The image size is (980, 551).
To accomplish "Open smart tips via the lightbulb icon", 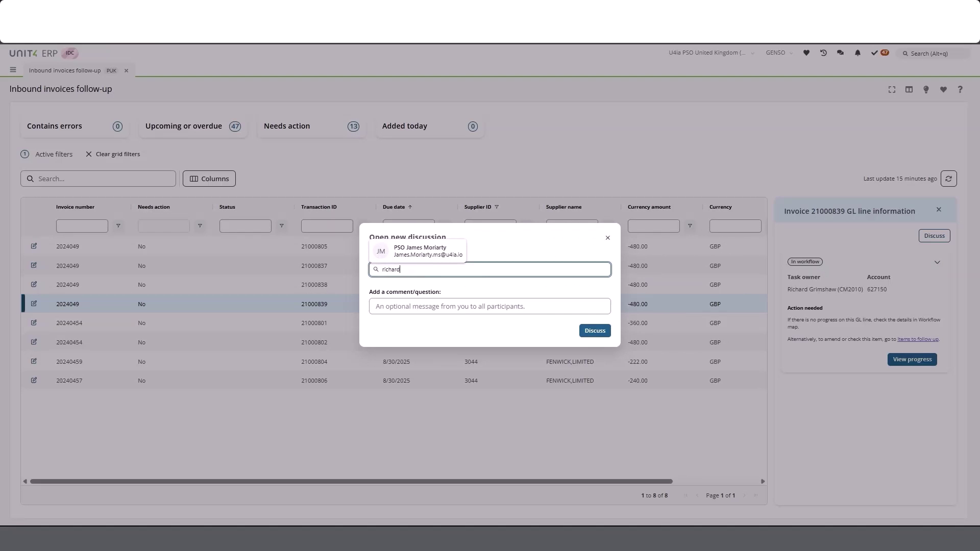I will tap(926, 89).
